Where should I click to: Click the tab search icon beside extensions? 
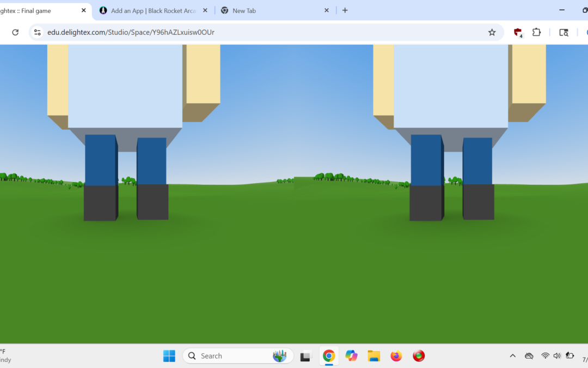click(x=563, y=33)
